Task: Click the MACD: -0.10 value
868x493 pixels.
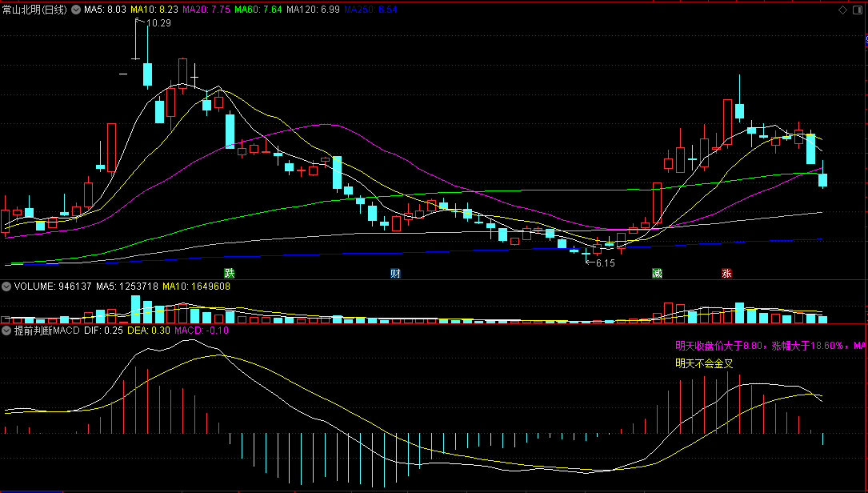Action: [x=202, y=331]
